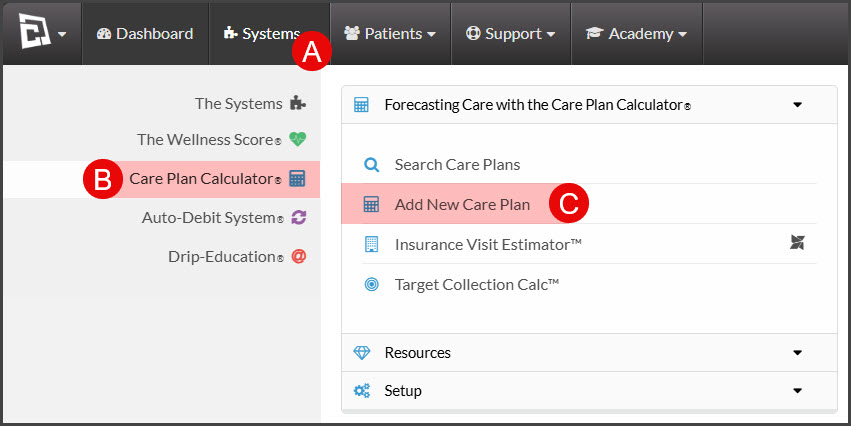
Task: Click the calculator icon next to Care Plan Calculator
Action: tap(297, 179)
